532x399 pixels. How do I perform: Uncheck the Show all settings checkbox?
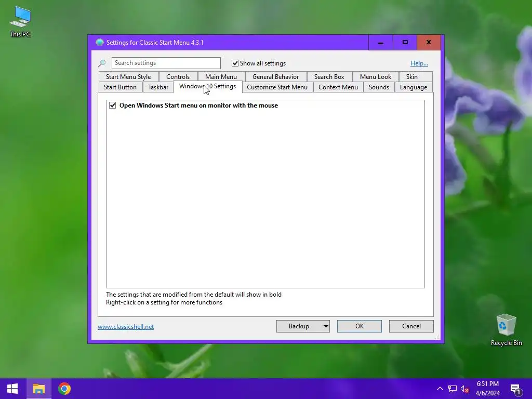(x=235, y=63)
